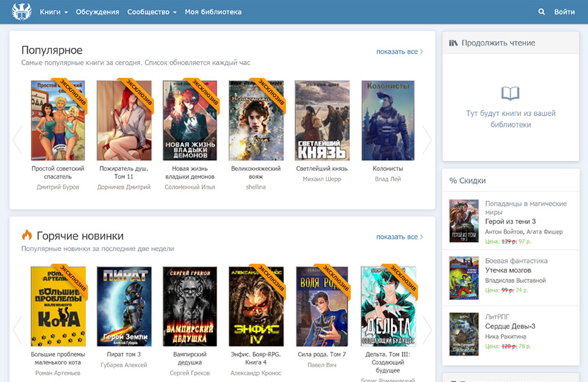The image size is (588, 382).
Task: Open the Пират Герой Земли cover
Action: [124, 306]
